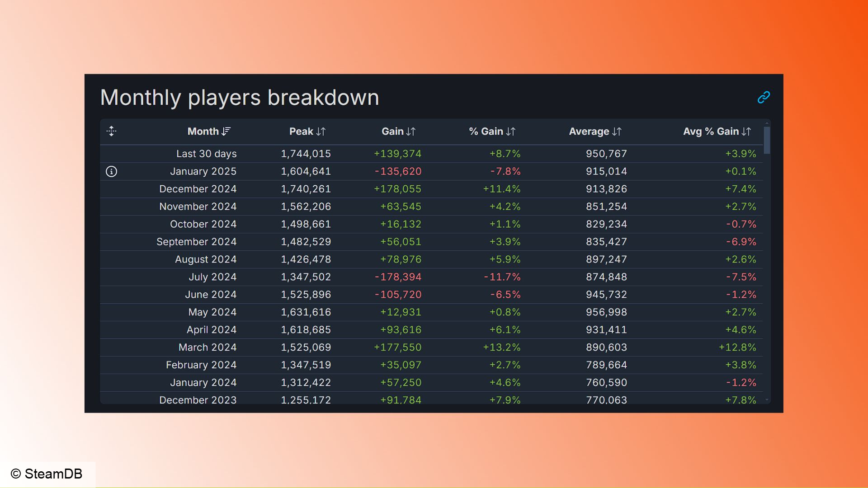Image resolution: width=868 pixels, height=488 pixels.
Task: Click the Monthly players breakdown heading
Action: (240, 98)
